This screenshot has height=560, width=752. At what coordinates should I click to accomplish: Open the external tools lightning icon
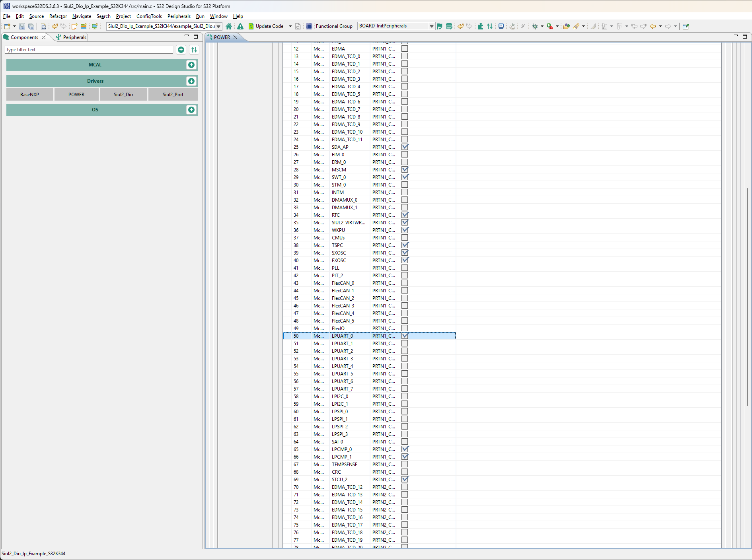[523, 26]
